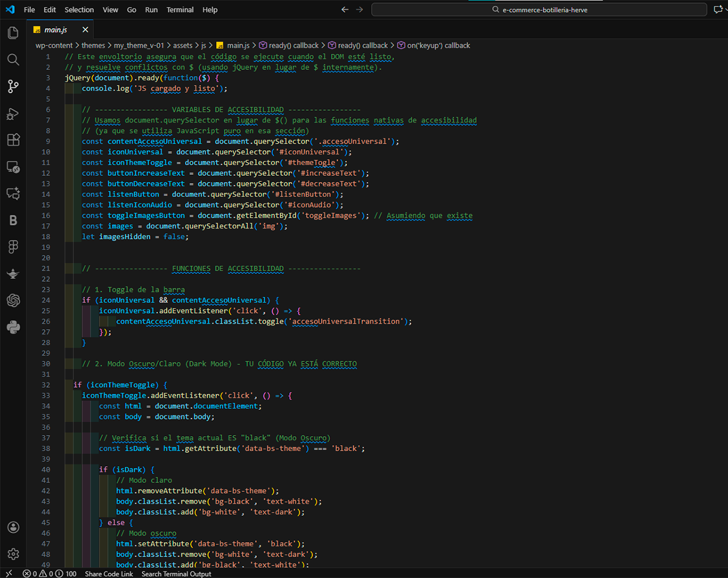Image resolution: width=728 pixels, height=578 pixels.
Task: Click the e-commerce-botilleria-herve search box
Action: tap(539, 10)
